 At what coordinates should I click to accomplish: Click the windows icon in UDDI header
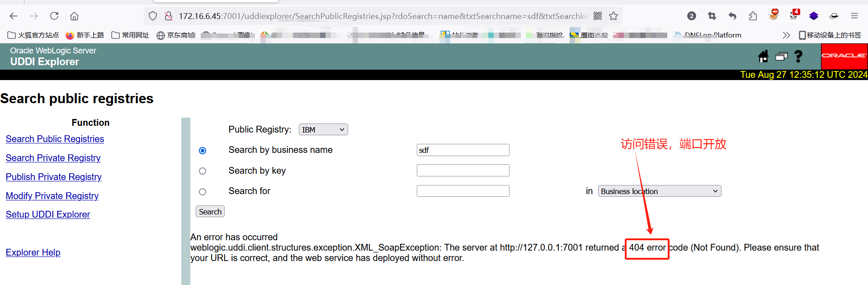pos(781,57)
